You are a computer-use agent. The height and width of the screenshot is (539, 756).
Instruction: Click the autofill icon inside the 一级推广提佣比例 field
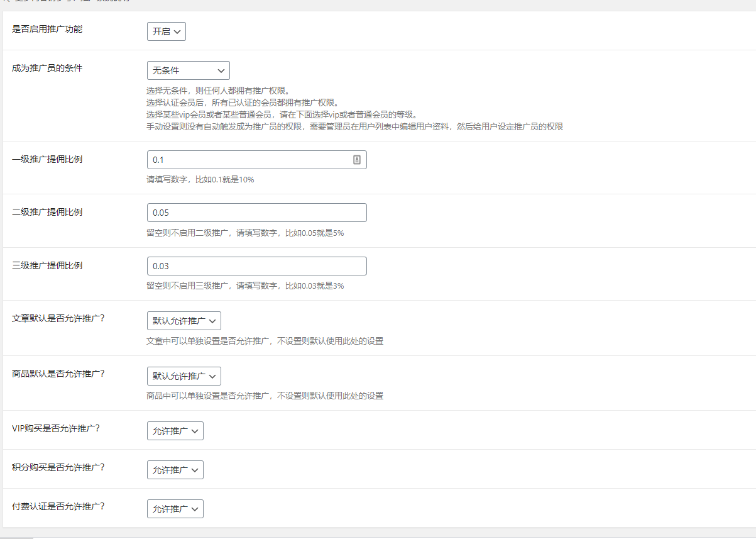(358, 159)
